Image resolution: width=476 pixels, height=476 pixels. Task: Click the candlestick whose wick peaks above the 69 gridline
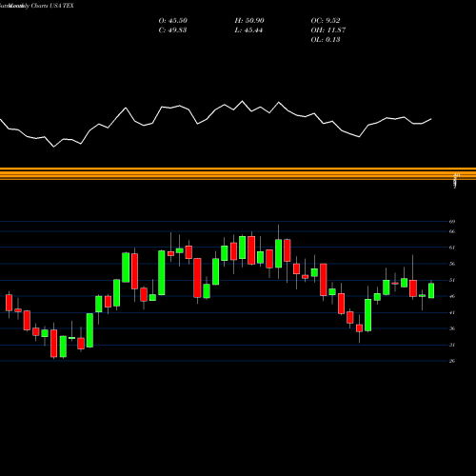278,253
